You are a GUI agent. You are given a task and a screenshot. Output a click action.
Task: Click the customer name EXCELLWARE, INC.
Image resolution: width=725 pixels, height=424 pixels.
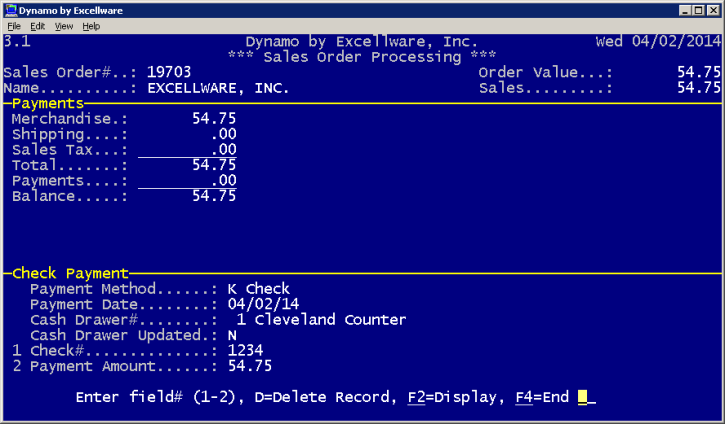[x=218, y=88]
